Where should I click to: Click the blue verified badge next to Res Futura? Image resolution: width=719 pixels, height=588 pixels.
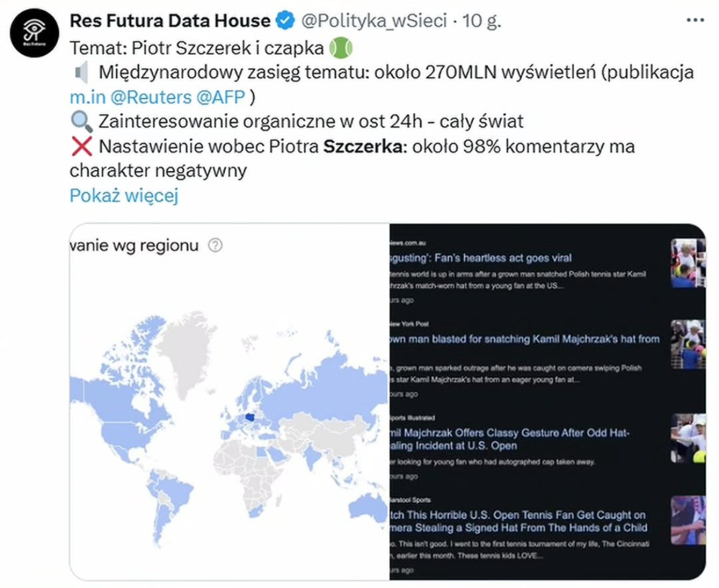(x=284, y=19)
